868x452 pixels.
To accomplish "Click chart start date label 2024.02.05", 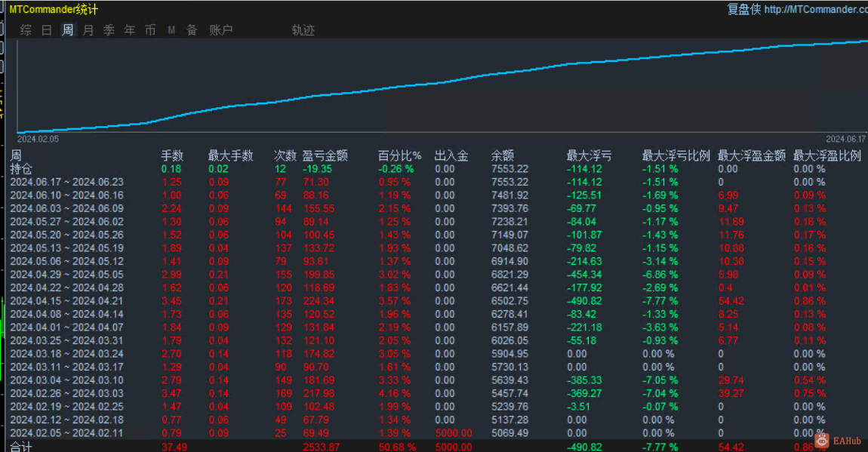I will [x=38, y=140].
